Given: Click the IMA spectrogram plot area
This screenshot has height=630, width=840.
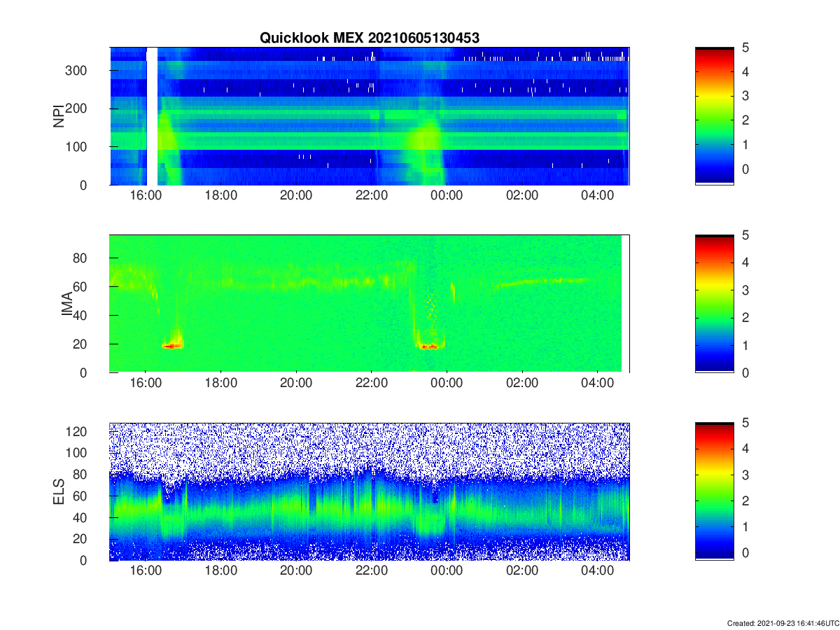Looking at the screenshot, I should 369,304.
